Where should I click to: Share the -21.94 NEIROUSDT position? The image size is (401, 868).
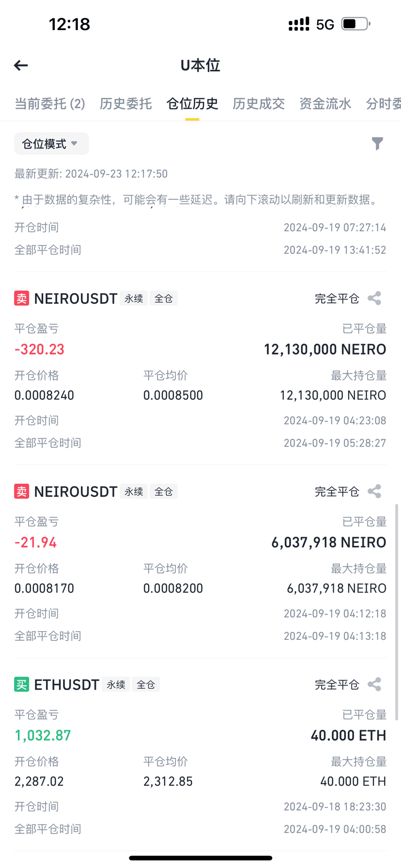[374, 491]
